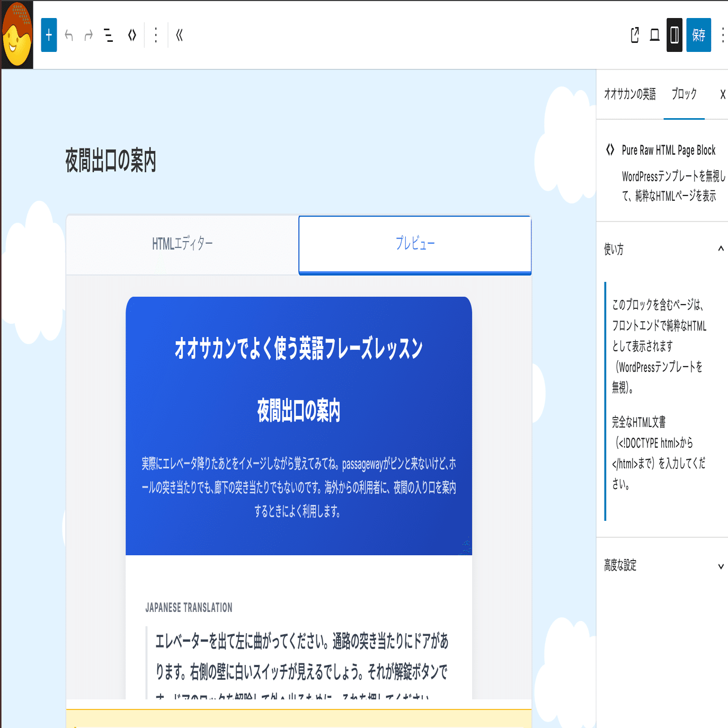Switch to code editor via the brackets icon
Viewport: 728px width, 728px height.
[x=132, y=35]
